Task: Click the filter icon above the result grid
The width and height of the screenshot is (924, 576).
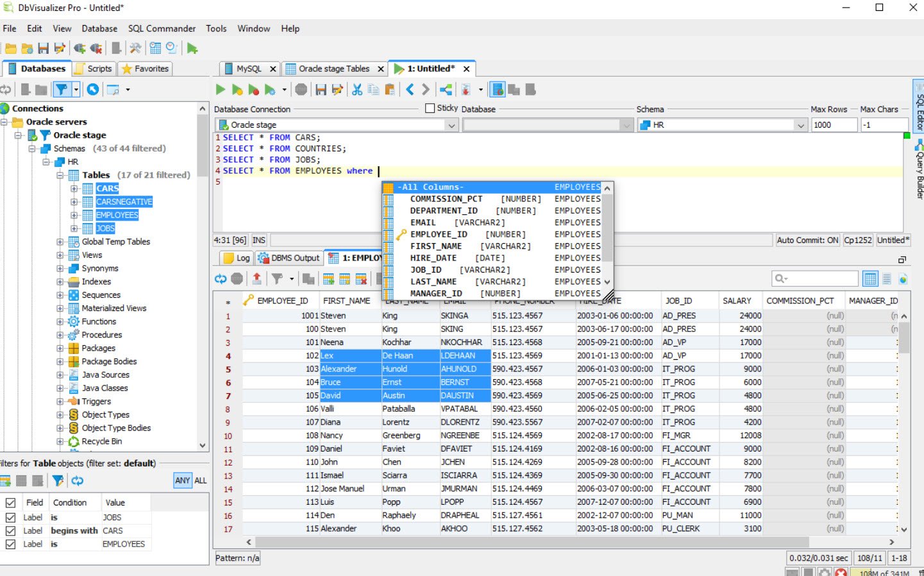Action: [278, 278]
